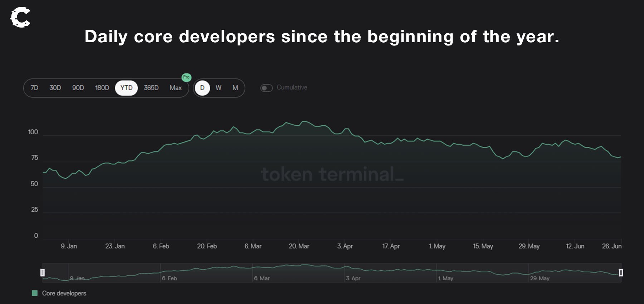644x304 pixels.
Task: Click the 20. Mar x-axis date label
Action: pyautogui.click(x=299, y=246)
